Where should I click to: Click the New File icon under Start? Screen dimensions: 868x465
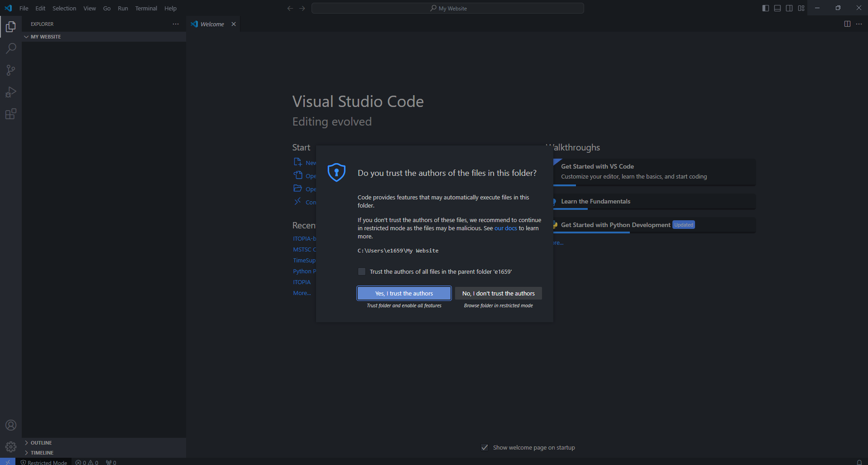pyautogui.click(x=297, y=162)
